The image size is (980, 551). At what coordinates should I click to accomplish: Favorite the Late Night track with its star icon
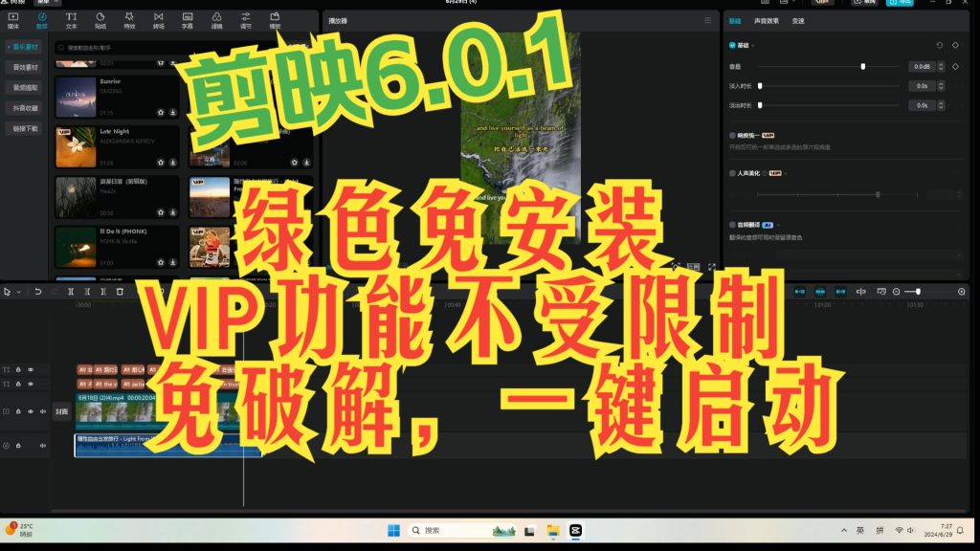tap(161, 163)
